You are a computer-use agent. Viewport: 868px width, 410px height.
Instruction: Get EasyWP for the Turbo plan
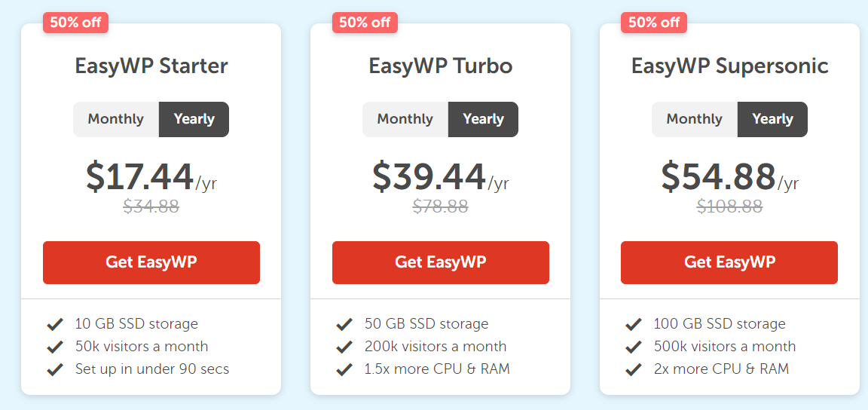pyautogui.click(x=441, y=262)
